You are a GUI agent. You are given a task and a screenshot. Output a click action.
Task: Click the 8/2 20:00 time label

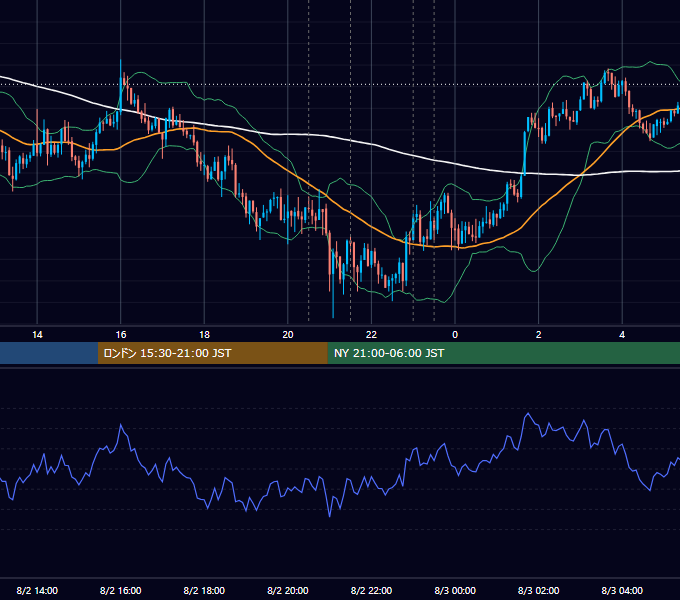coord(288,590)
